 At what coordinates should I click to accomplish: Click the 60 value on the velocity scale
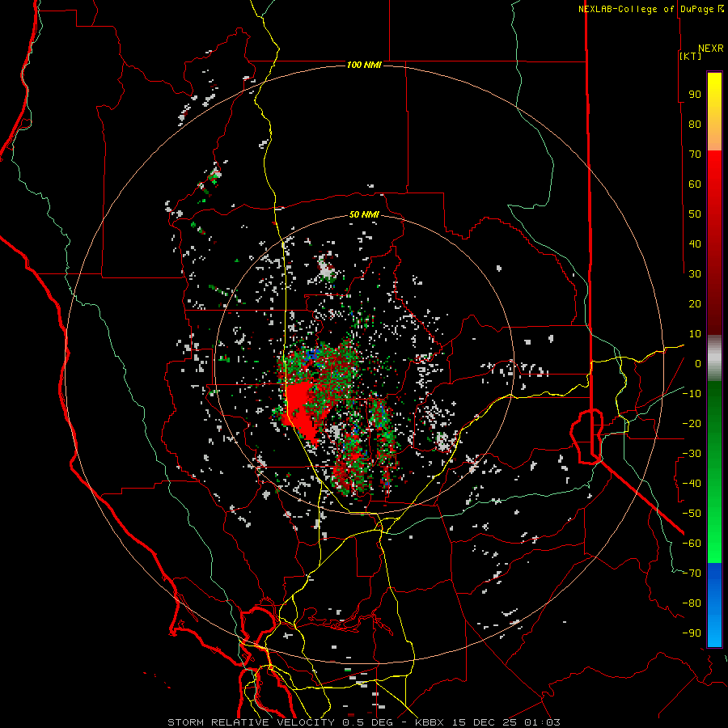click(695, 184)
